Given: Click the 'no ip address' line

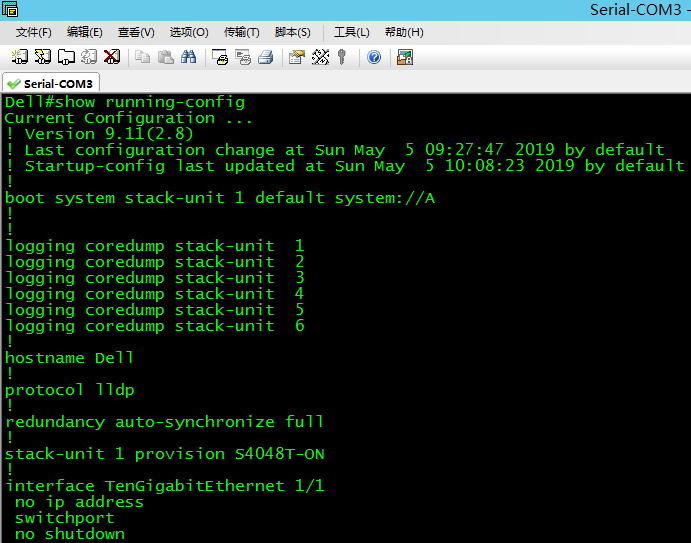Looking at the screenshot, I should pyautogui.click(x=79, y=502).
